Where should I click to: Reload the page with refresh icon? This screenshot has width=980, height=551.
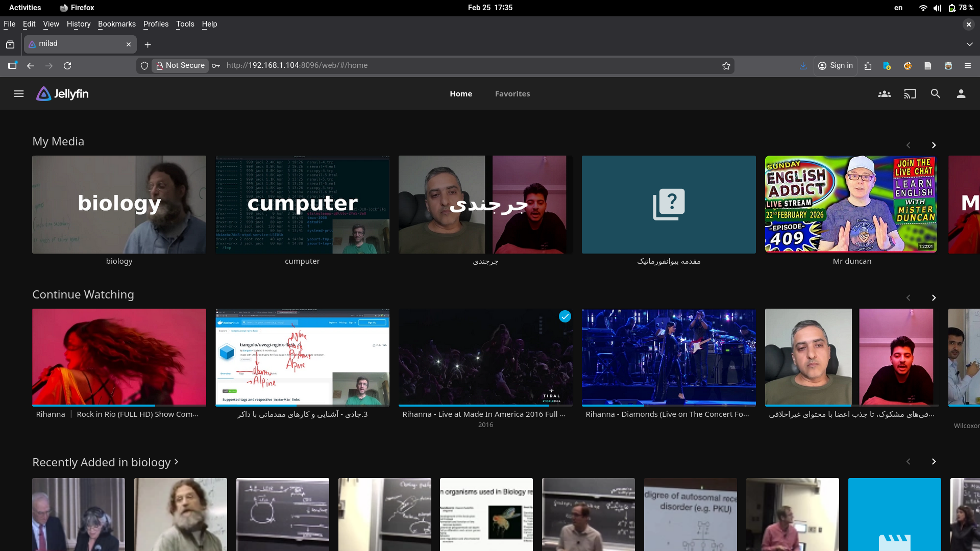67,66
